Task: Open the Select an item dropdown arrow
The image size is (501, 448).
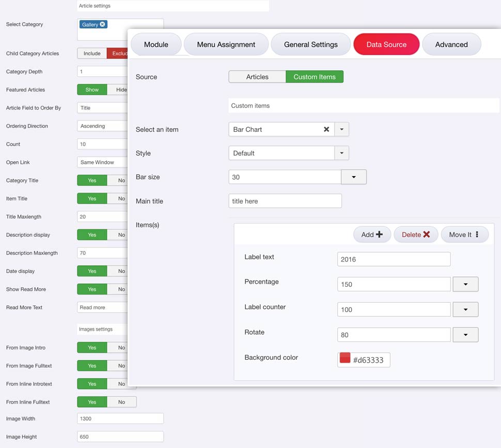Action: (x=342, y=129)
